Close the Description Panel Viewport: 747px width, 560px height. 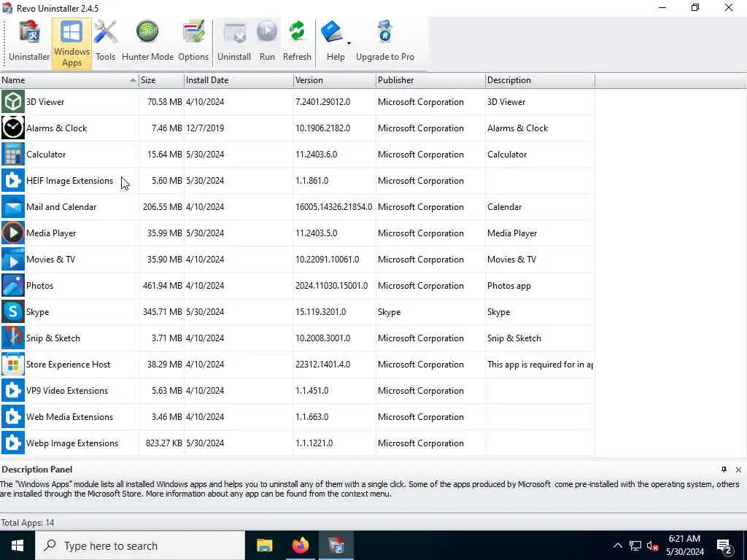738,470
